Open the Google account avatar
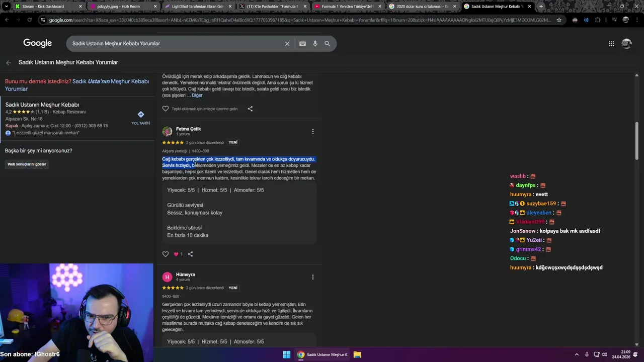This screenshot has width=644, height=362. coord(626,44)
